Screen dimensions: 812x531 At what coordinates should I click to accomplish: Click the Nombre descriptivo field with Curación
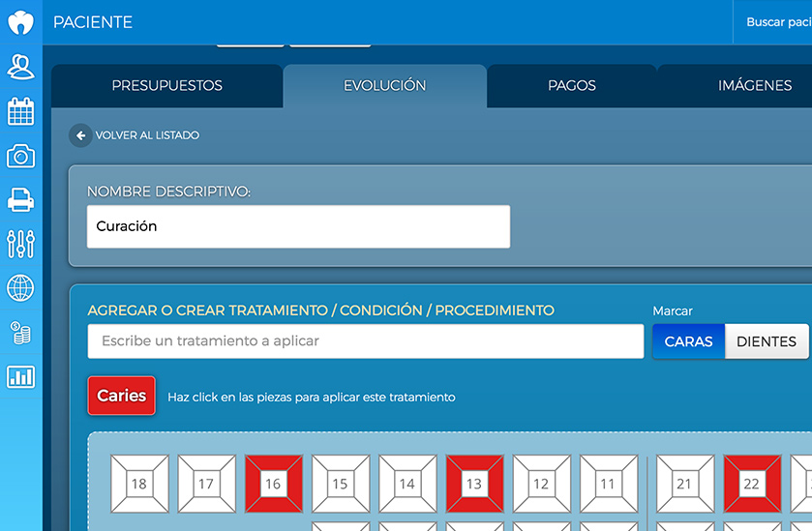click(298, 226)
